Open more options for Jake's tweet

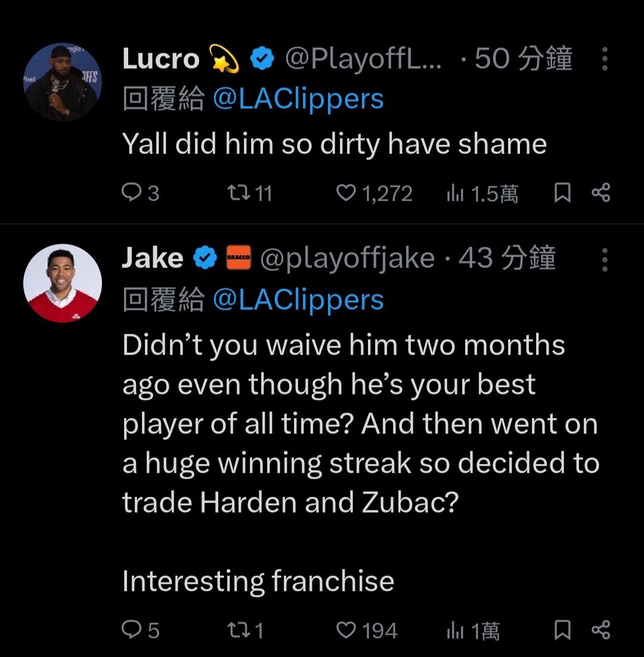pos(604,259)
